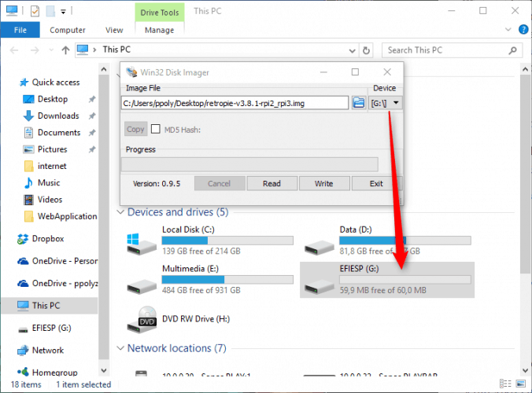The image size is (532, 393).
Task: Open the Manage ribbon tab
Action: pos(160,30)
